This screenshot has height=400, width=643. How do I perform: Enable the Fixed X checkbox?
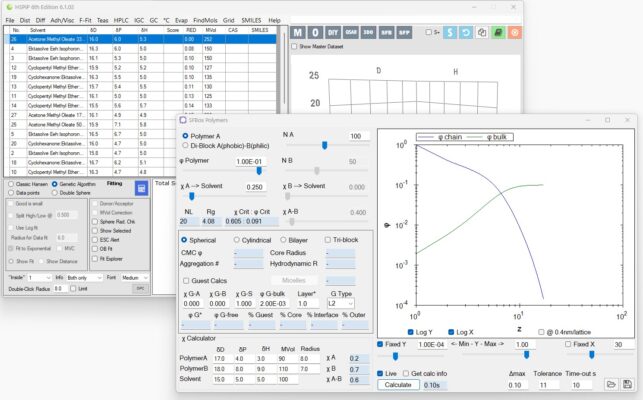point(568,344)
